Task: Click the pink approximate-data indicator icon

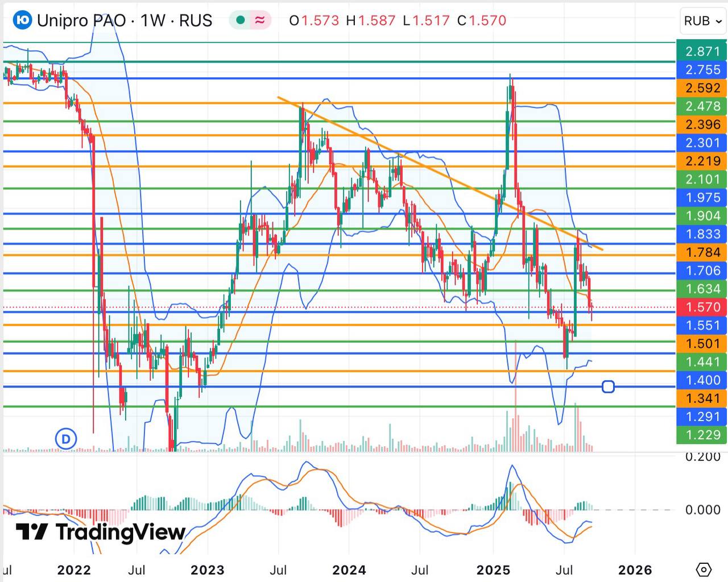Action: coord(260,20)
